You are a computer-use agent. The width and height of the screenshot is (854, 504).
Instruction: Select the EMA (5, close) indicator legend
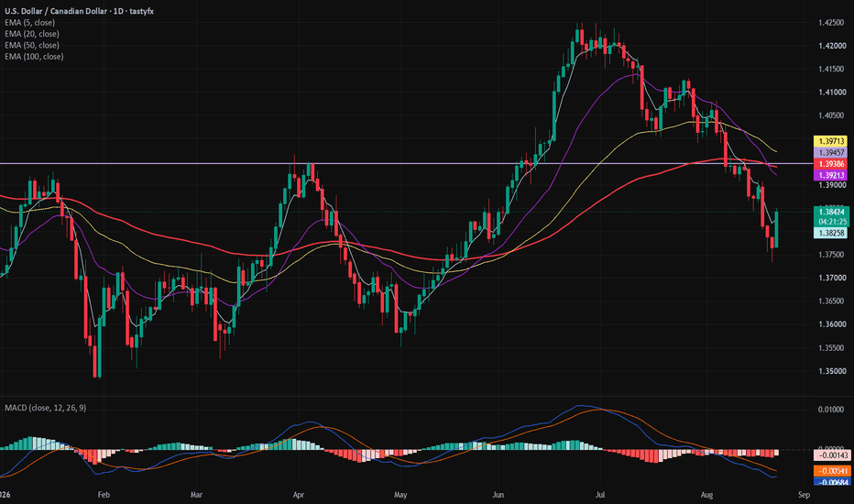click(x=30, y=22)
